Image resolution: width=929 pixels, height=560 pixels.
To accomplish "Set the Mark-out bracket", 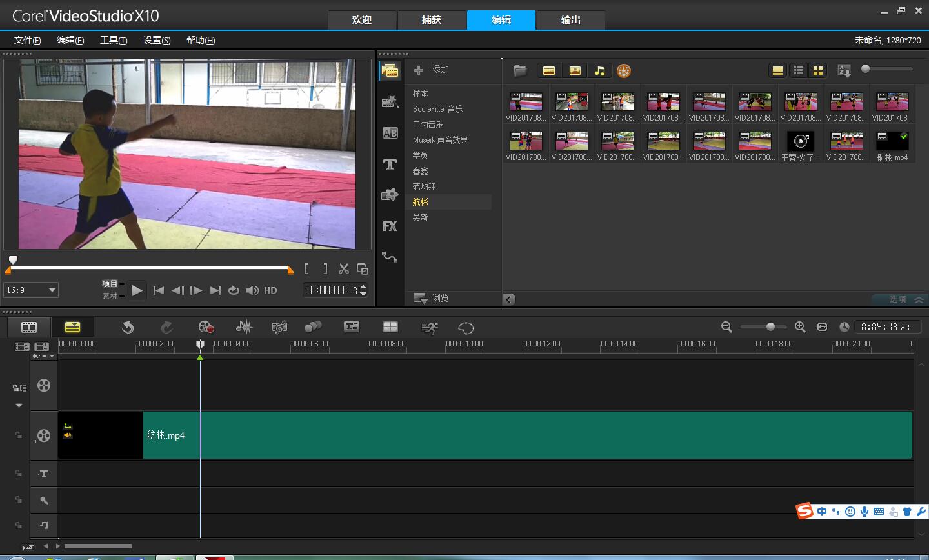I will click(325, 268).
